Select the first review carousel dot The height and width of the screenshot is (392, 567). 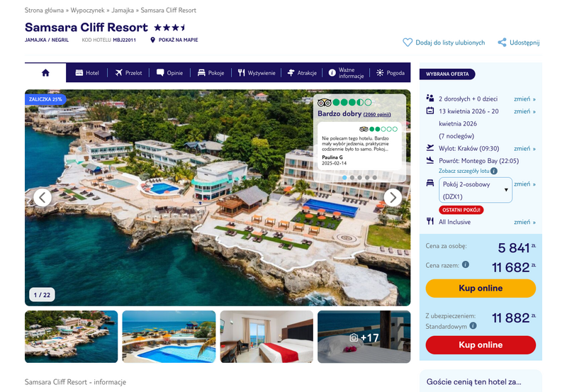click(344, 177)
